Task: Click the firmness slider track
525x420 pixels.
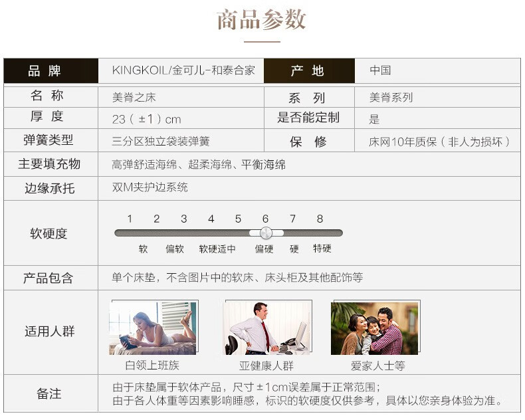Action: tap(229, 233)
